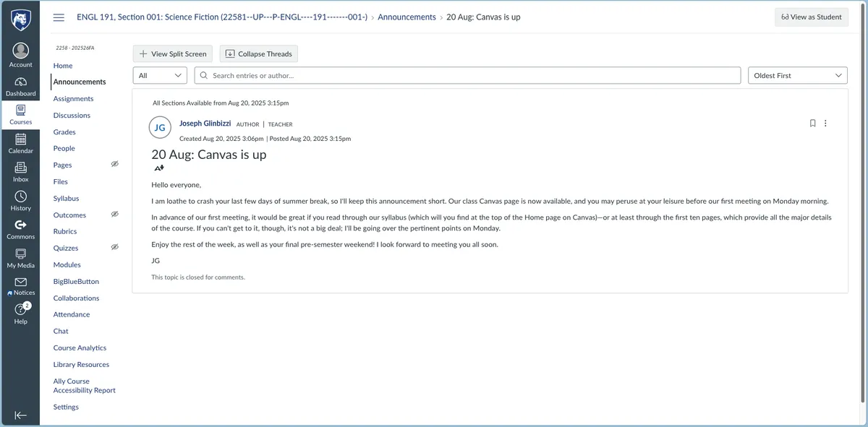Open the All filter dropdown
The width and height of the screenshot is (868, 427).
pyautogui.click(x=160, y=75)
